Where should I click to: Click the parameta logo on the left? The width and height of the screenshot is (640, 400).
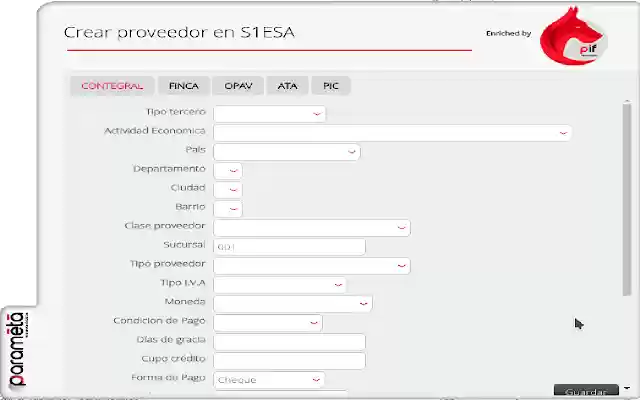18,350
